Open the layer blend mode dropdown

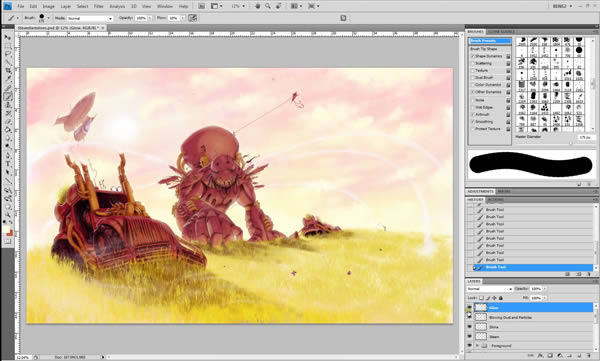click(489, 289)
